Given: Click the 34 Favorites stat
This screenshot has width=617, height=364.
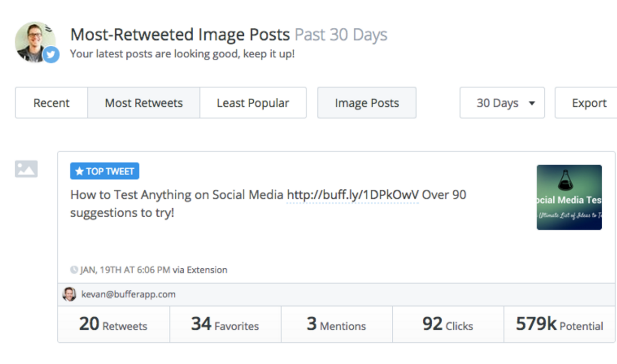Looking at the screenshot, I should (225, 325).
